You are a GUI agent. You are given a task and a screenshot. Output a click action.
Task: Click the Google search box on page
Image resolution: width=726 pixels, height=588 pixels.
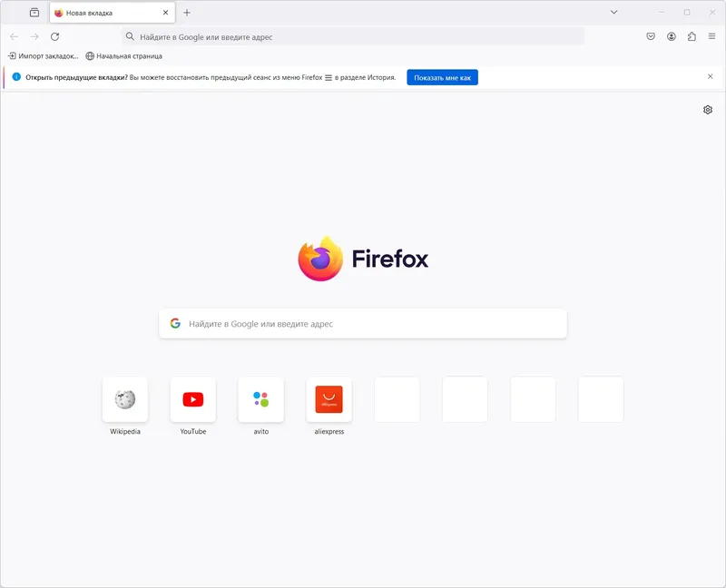pos(362,324)
